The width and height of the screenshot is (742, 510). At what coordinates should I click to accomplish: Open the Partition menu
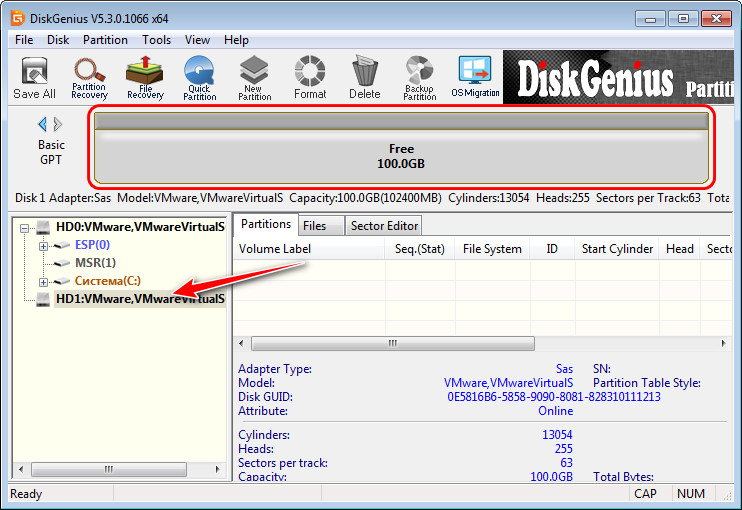point(105,40)
